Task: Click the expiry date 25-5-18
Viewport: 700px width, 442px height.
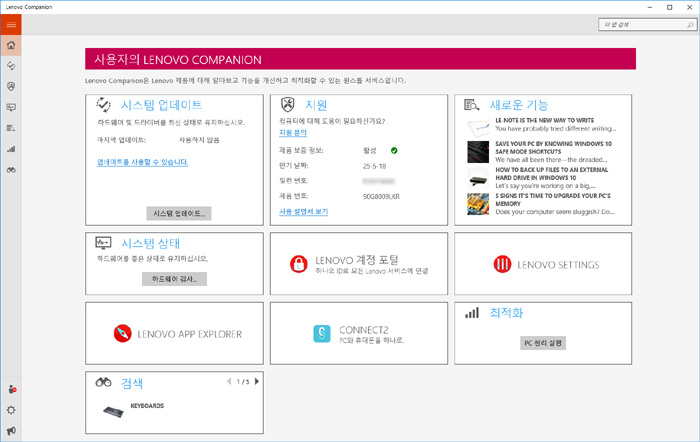Action: pyautogui.click(x=375, y=166)
